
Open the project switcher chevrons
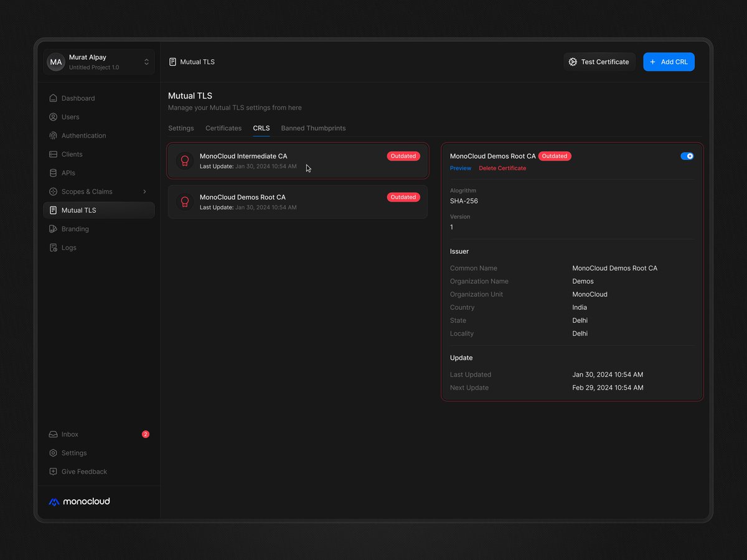(146, 62)
